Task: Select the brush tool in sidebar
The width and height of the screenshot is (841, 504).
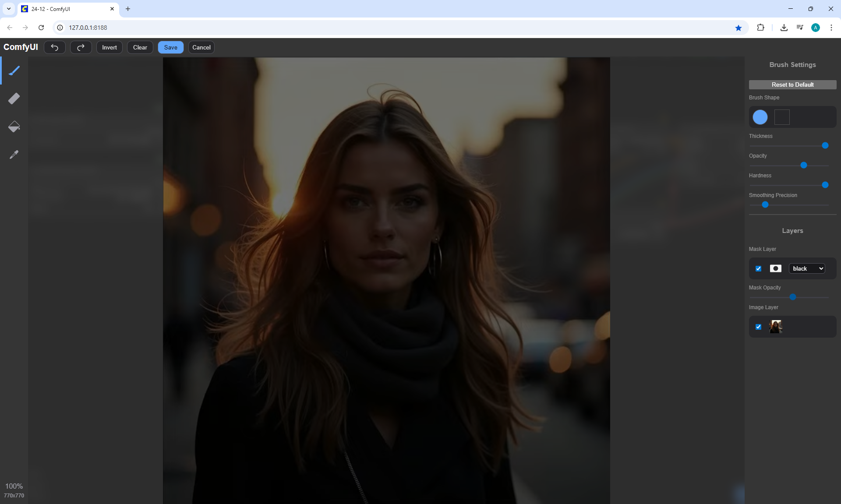Action: (14, 70)
